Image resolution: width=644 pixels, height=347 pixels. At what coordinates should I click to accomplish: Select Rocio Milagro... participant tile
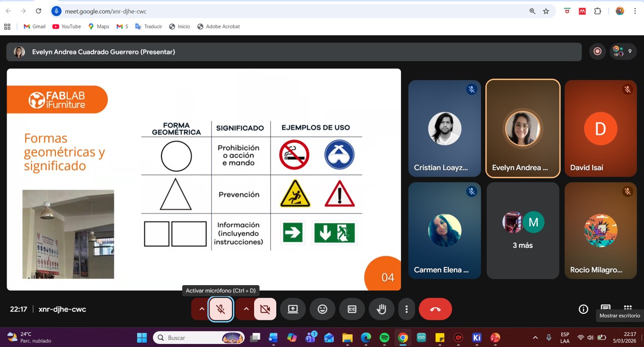[601, 230]
